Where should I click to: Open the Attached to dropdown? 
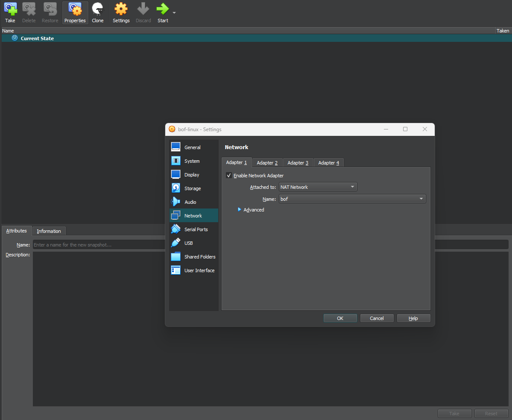(318, 187)
